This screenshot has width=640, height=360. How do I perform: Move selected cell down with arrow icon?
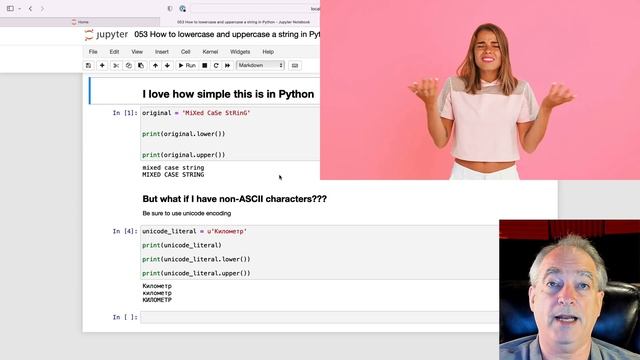click(x=167, y=65)
